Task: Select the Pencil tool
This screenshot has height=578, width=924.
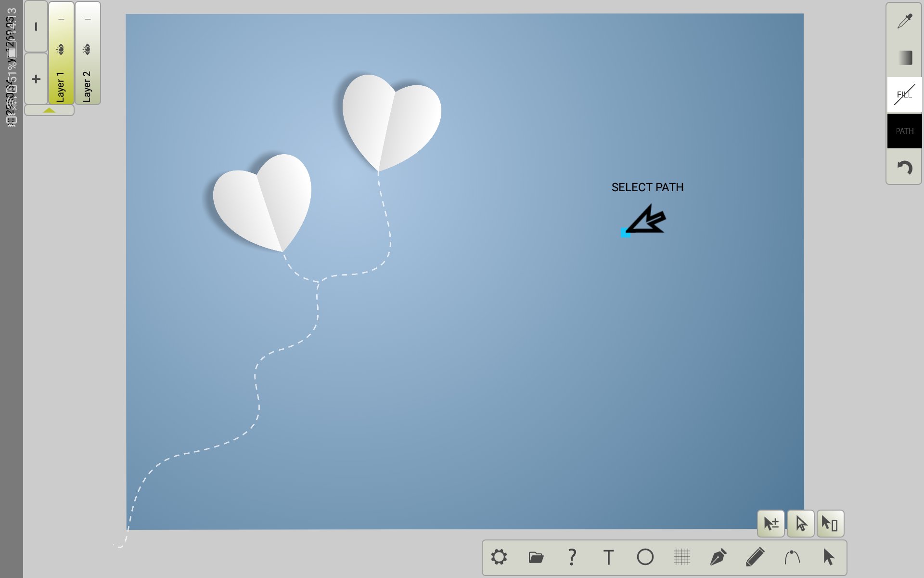Action: click(756, 557)
